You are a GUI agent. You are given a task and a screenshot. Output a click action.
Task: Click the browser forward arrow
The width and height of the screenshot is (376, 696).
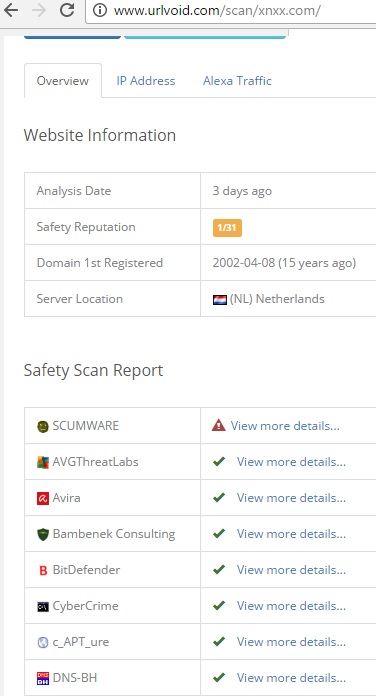(x=39, y=10)
